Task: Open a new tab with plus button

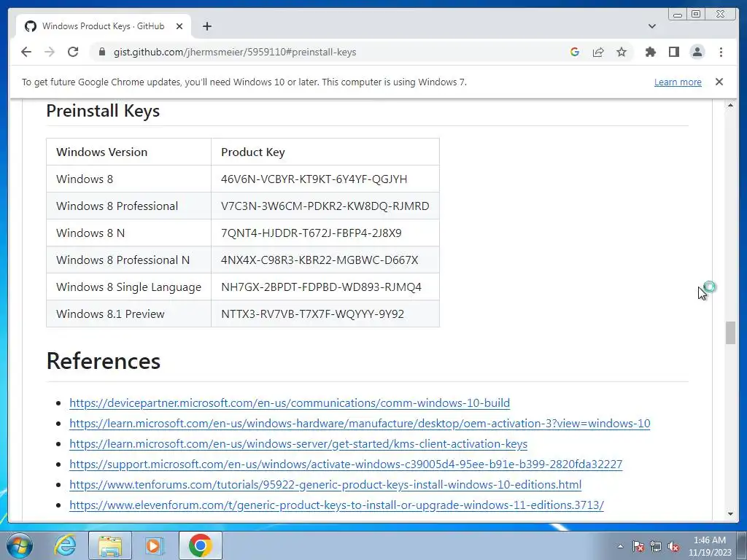Action: pyautogui.click(x=206, y=26)
